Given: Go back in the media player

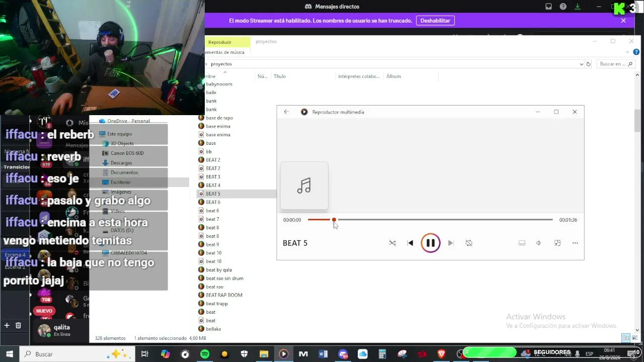Looking at the screenshot, I should [286, 112].
